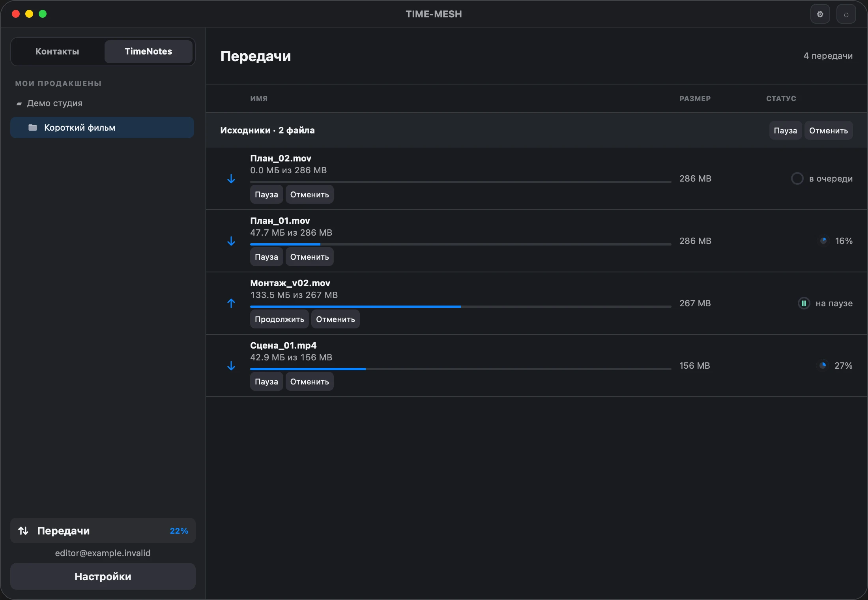
Task: Click the queued circle icon for План_02.mov
Action: tap(797, 178)
